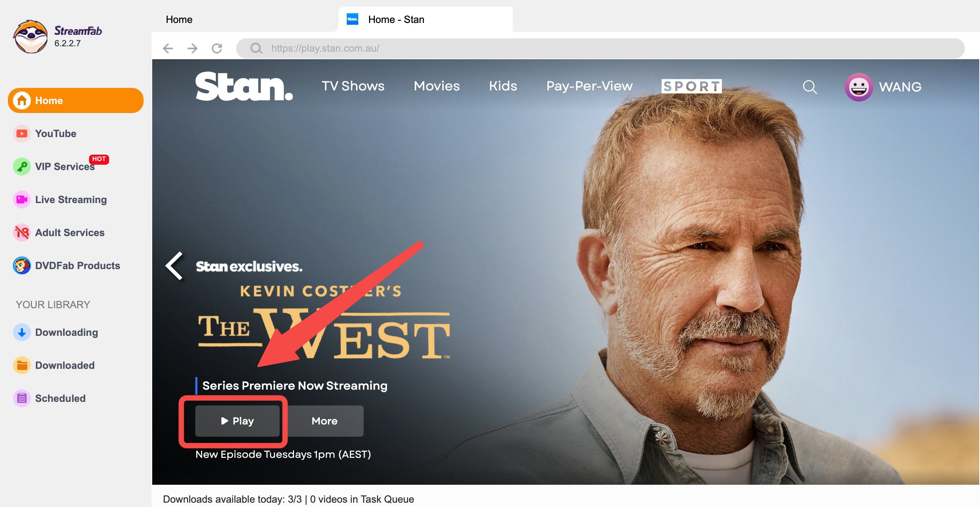
Task: Switch to the Home tab
Action: click(179, 19)
